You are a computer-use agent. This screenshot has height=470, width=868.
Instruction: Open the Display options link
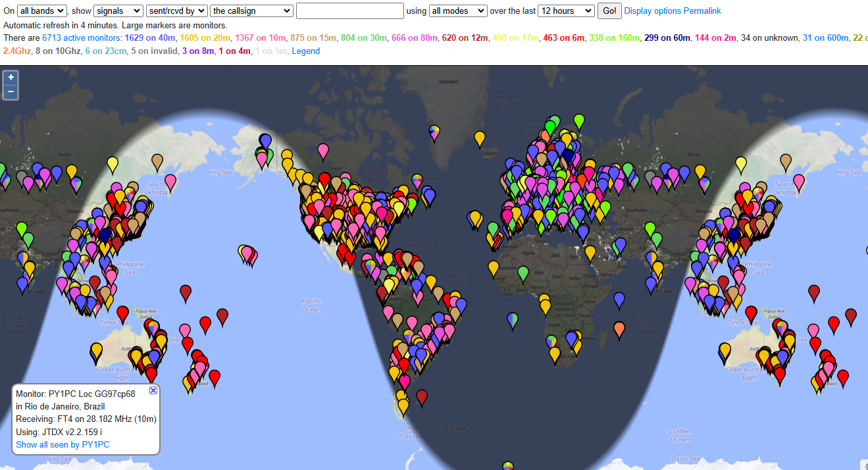pos(652,11)
